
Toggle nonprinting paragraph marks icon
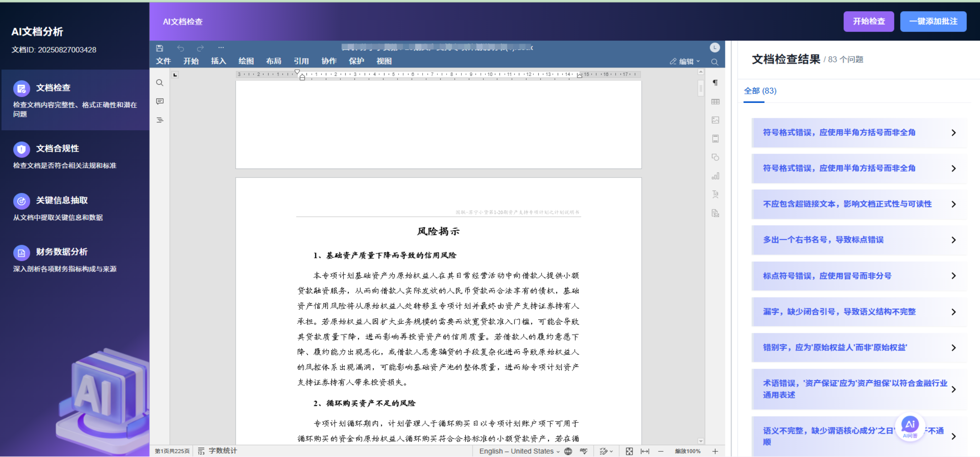coord(715,83)
